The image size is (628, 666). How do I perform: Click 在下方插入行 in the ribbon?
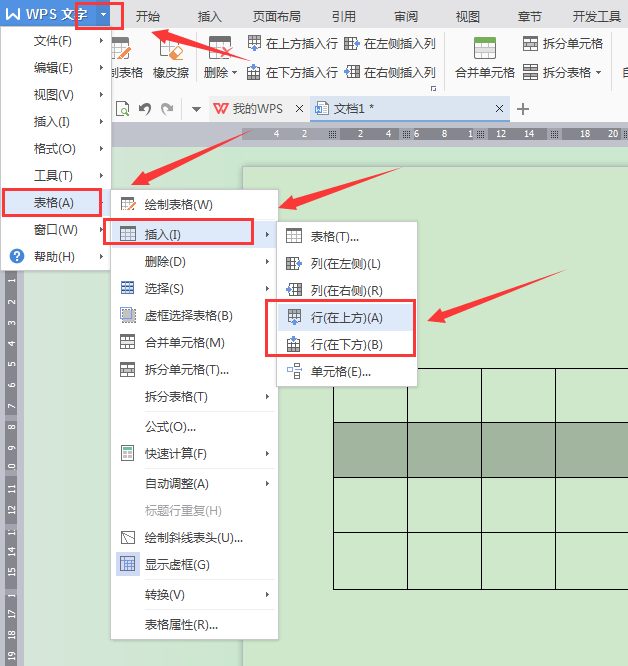coord(293,73)
